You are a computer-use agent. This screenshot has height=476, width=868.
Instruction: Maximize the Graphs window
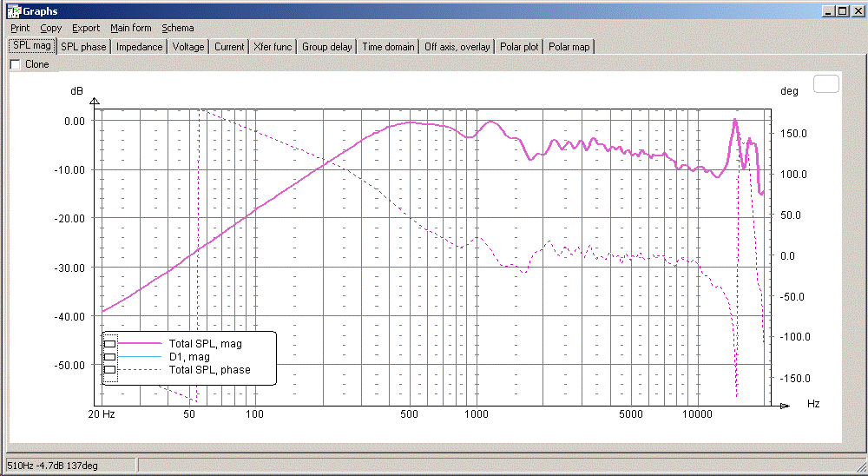click(842, 11)
